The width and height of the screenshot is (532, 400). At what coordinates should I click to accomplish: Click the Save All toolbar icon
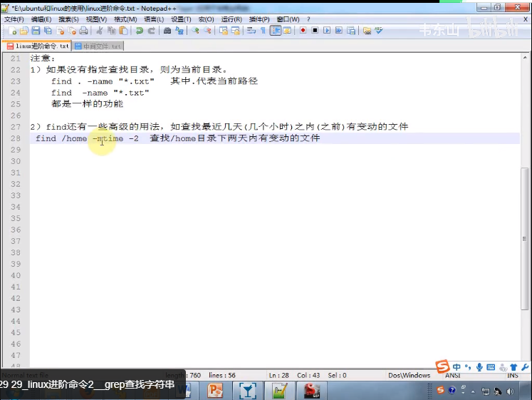click(x=48, y=31)
